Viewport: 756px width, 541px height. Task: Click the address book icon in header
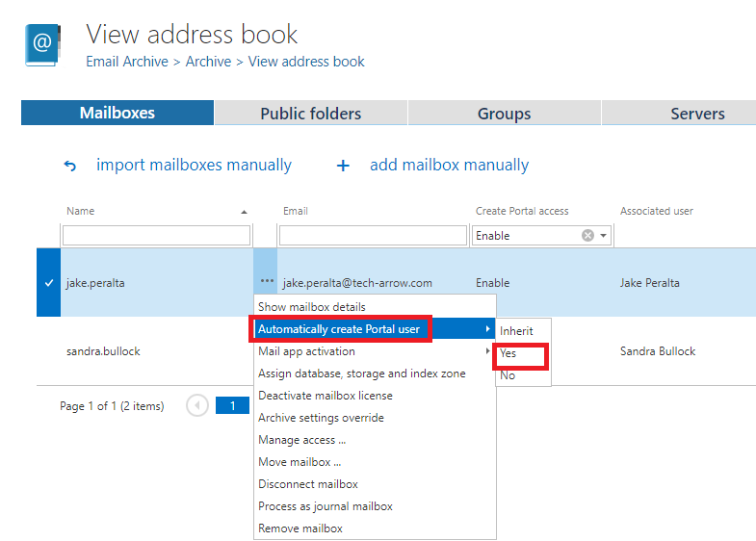(x=41, y=44)
